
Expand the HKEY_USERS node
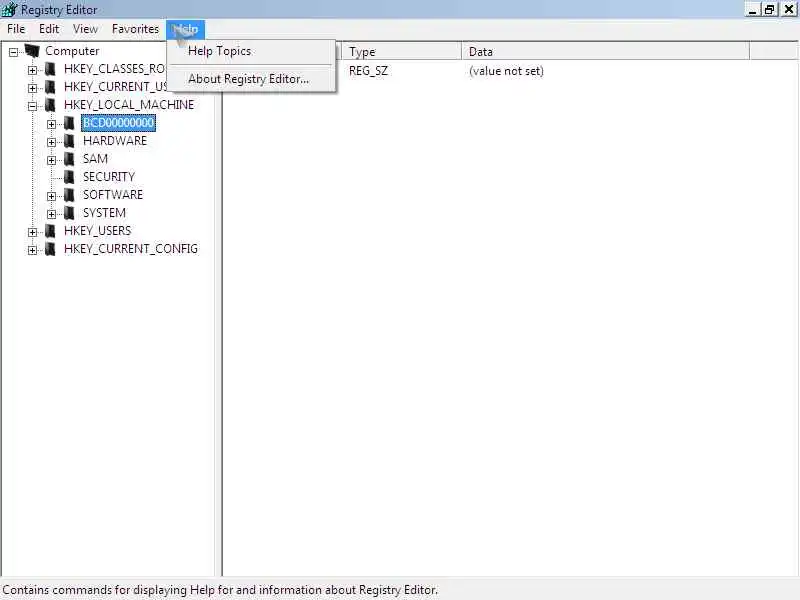(33, 232)
